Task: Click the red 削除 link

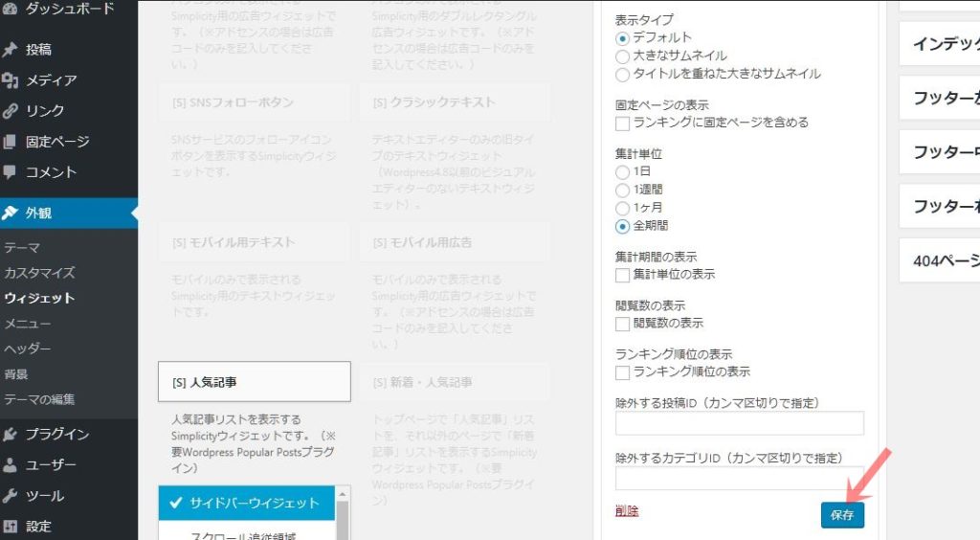Action: click(x=627, y=511)
